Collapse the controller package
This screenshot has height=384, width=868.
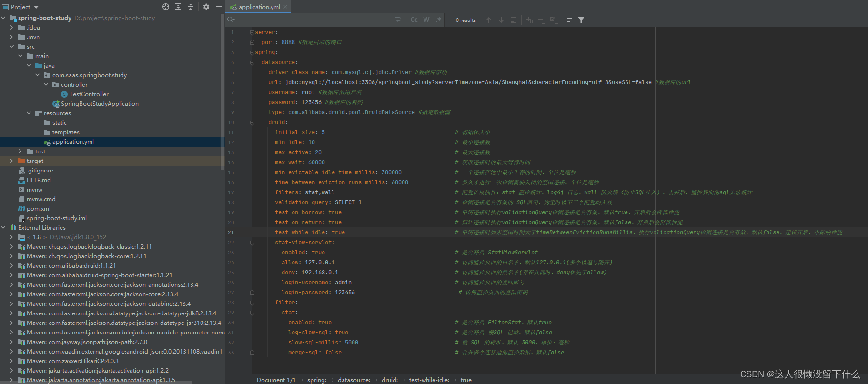46,85
